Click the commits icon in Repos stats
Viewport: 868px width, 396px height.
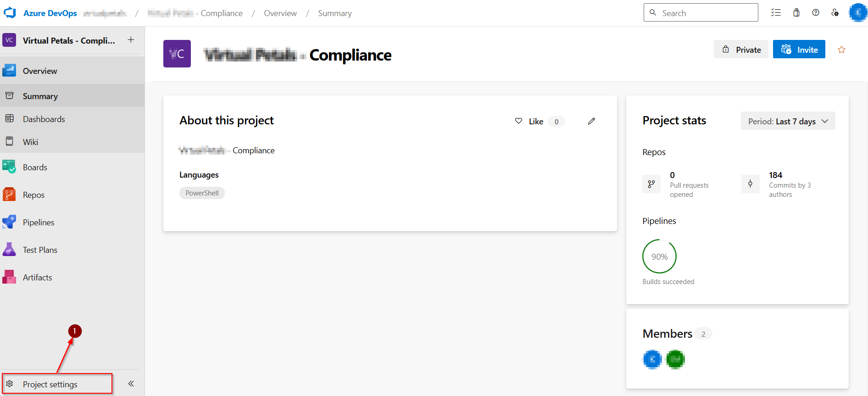point(750,184)
